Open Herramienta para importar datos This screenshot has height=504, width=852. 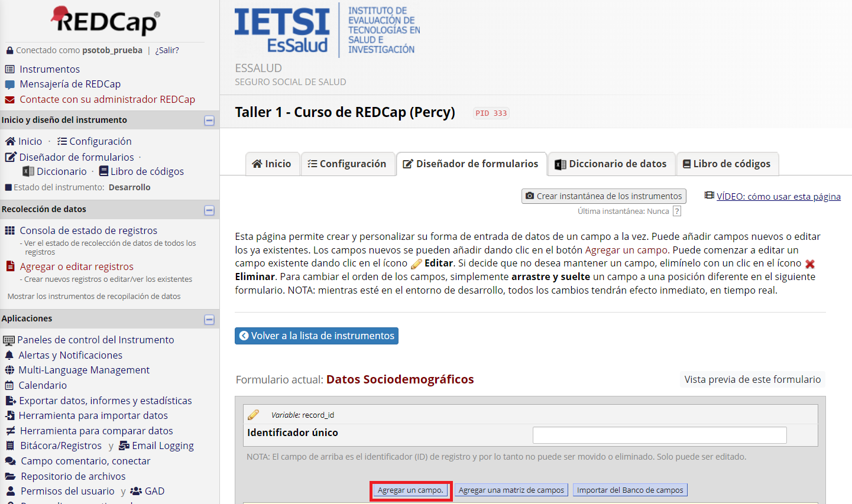93,415
